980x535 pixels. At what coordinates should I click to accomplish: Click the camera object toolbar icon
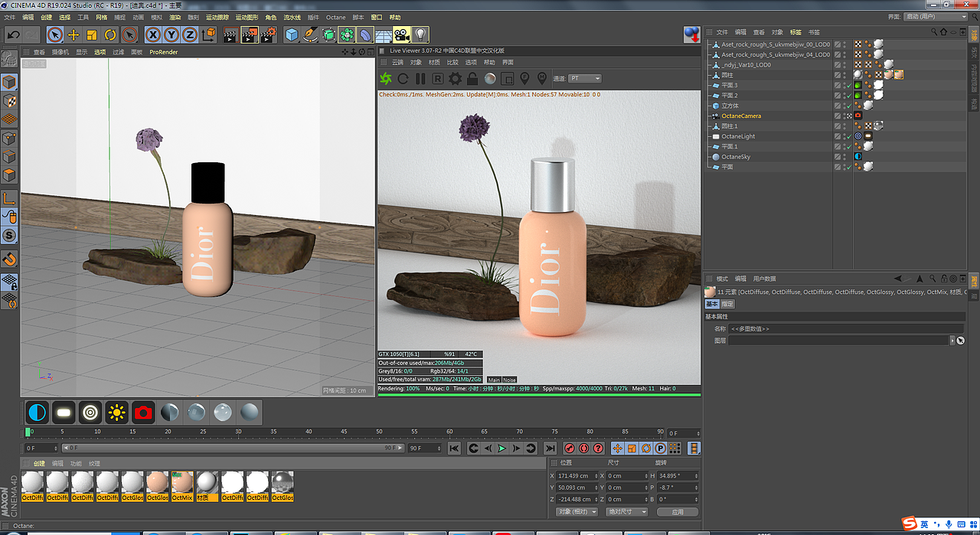(x=402, y=34)
